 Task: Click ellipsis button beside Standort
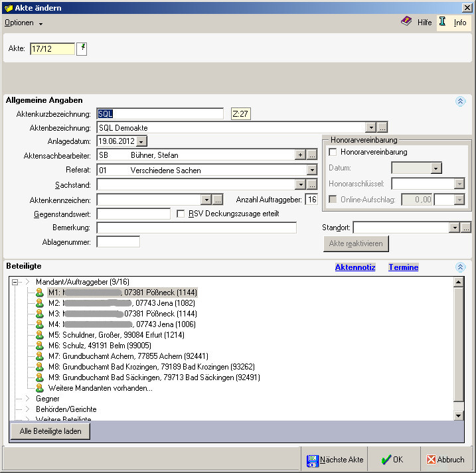466,228
